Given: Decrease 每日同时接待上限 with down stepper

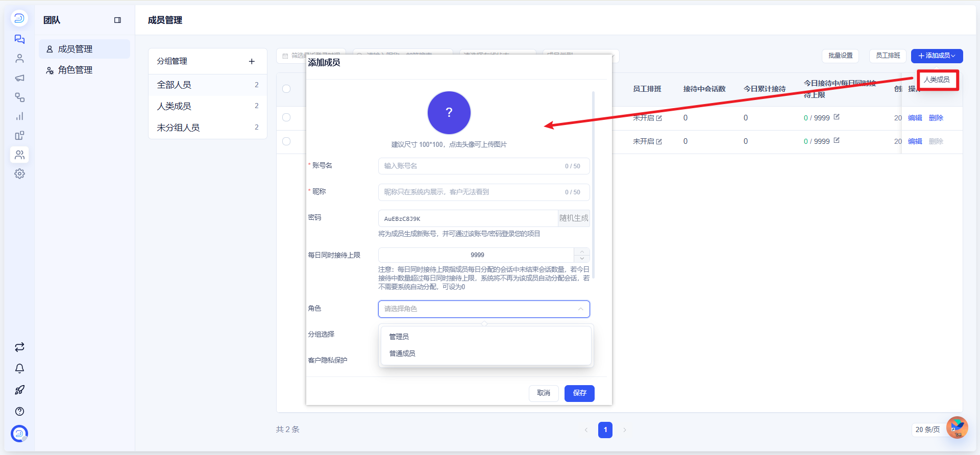Looking at the screenshot, I should point(582,259).
